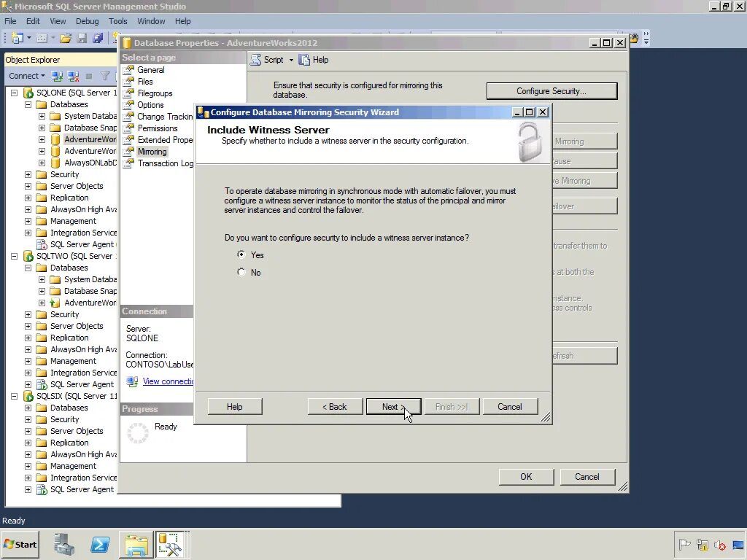Collapse the SQLSIX server node

pyautogui.click(x=15, y=396)
